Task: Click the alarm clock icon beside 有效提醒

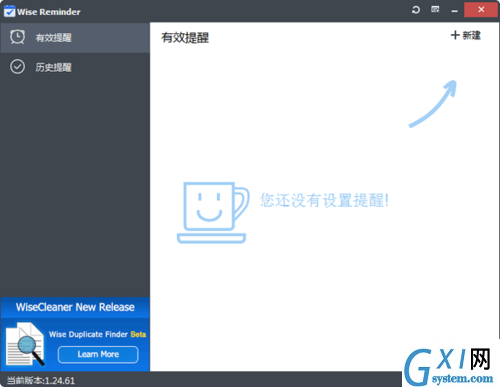Action: point(17,37)
